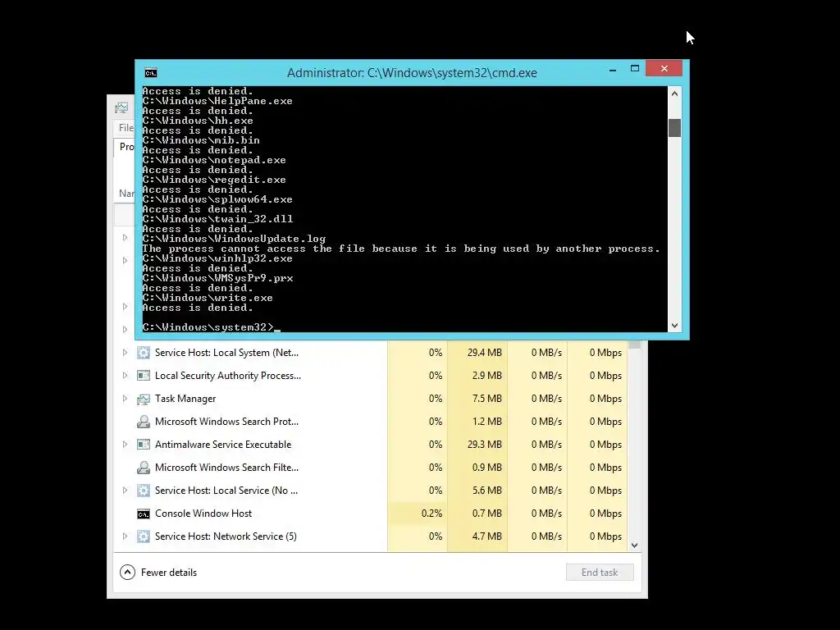This screenshot has height=630, width=840.
Task: Minimize the cmd.exe window
Action: (612, 69)
